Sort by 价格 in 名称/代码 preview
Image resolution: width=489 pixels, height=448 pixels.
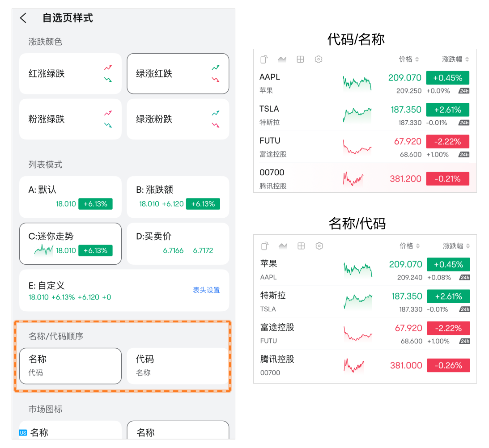click(409, 246)
